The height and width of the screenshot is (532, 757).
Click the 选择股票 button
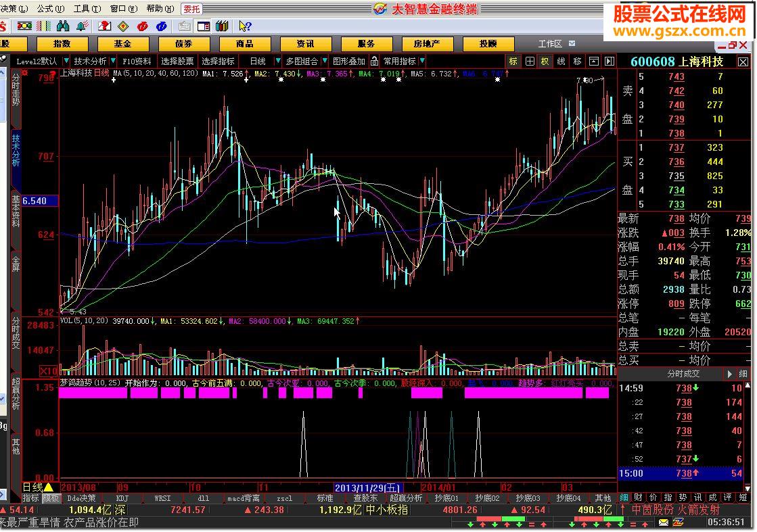177,62
